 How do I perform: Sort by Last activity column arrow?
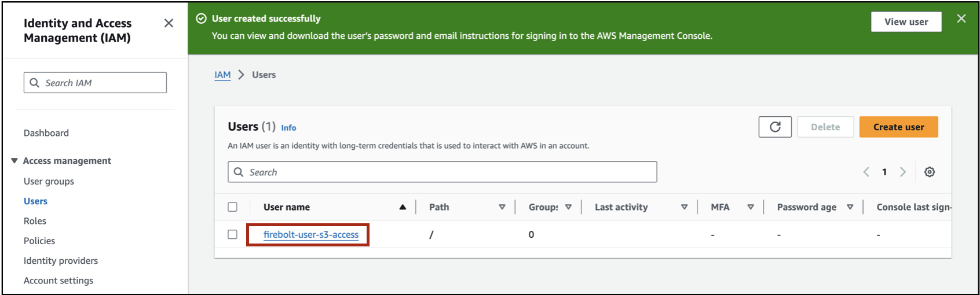[x=684, y=207]
